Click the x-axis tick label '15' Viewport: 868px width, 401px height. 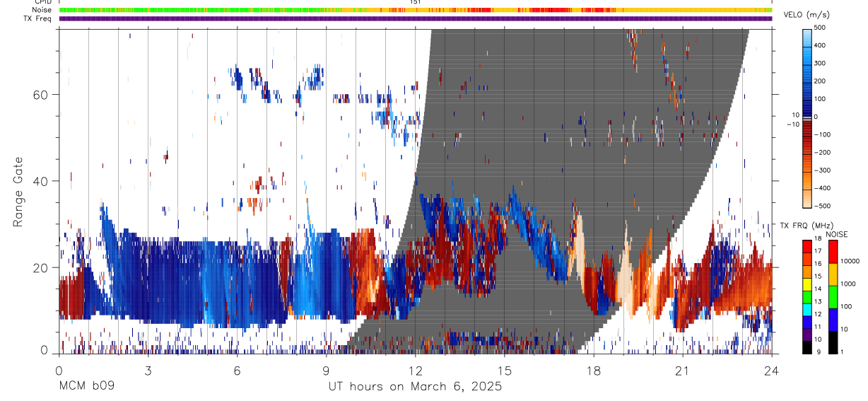click(x=504, y=371)
